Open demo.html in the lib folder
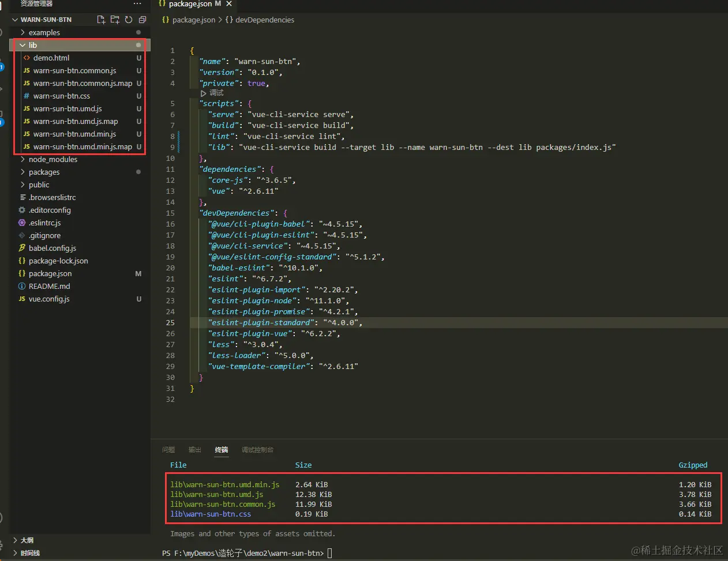The image size is (728, 561). tap(80, 58)
